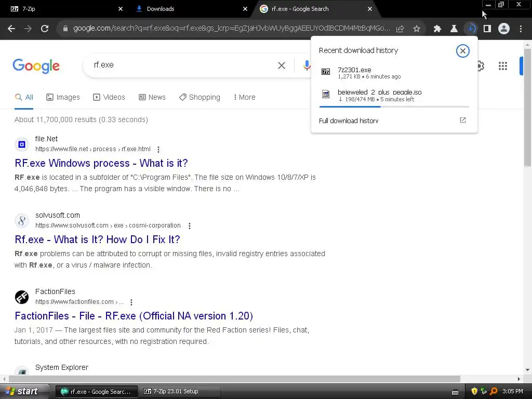Viewport: 532px width, 399px height.
Task: Switch to the Downloads browser tab
Action: click(190, 9)
